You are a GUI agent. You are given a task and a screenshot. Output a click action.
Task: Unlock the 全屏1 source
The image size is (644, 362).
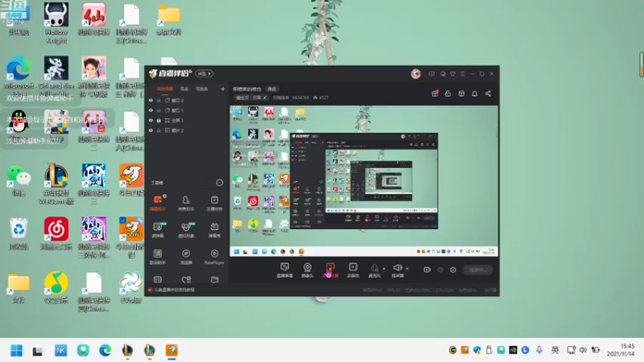(159, 120)
